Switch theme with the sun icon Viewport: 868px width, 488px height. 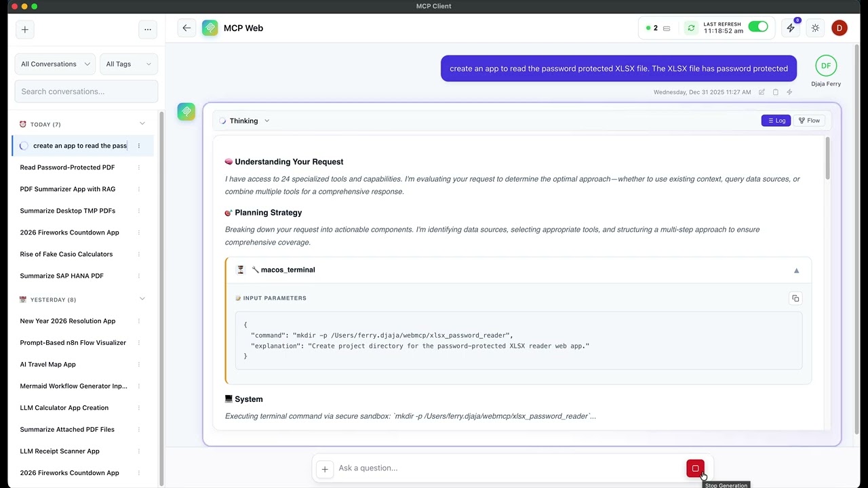pyautogui.click(x=815, y=28)
